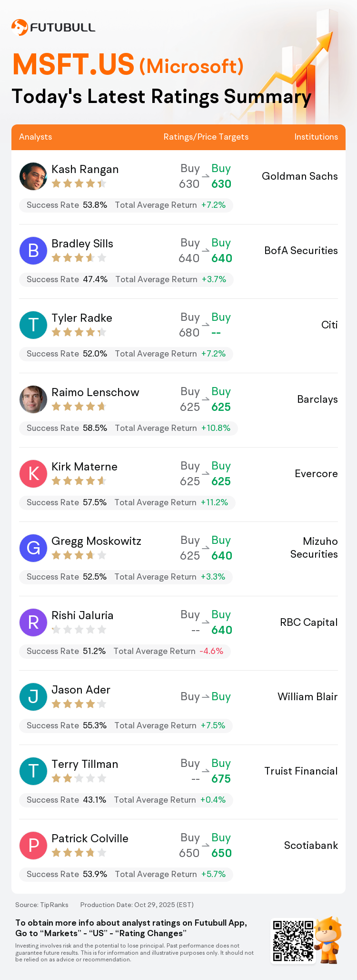Click the Futubull bull mascot
The image size is (357, 980).
329,940
